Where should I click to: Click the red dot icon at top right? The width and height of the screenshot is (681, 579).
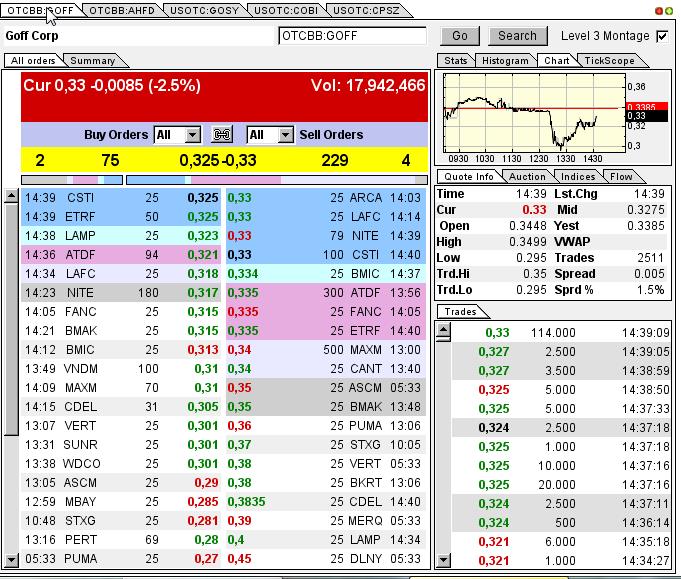659,11
